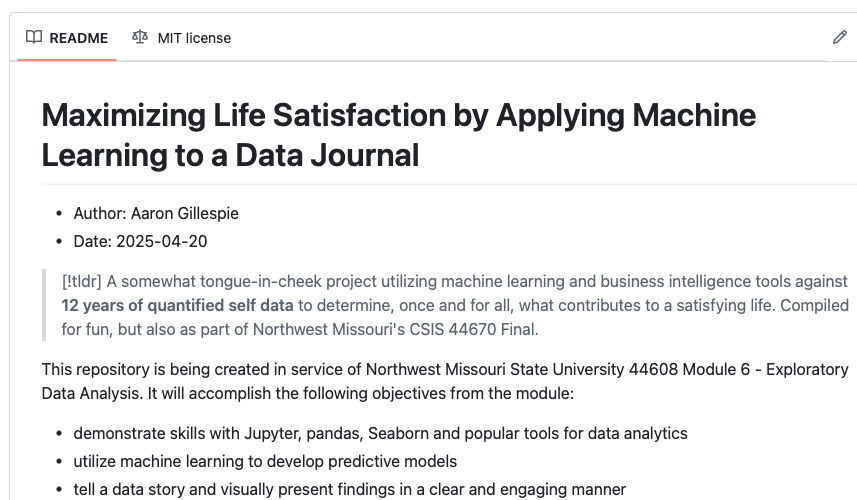The width and height of the screenshot is (857, 500).
Task: Click the pencil edit icon
Action: (x=839, y=38)
